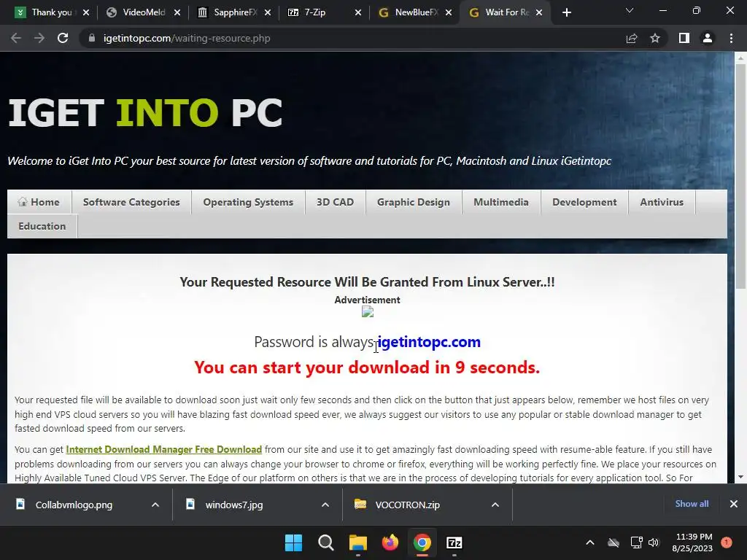The image size is (747, 560).
Task: Click the IGET INTO PC site logo
Action: 145,113
